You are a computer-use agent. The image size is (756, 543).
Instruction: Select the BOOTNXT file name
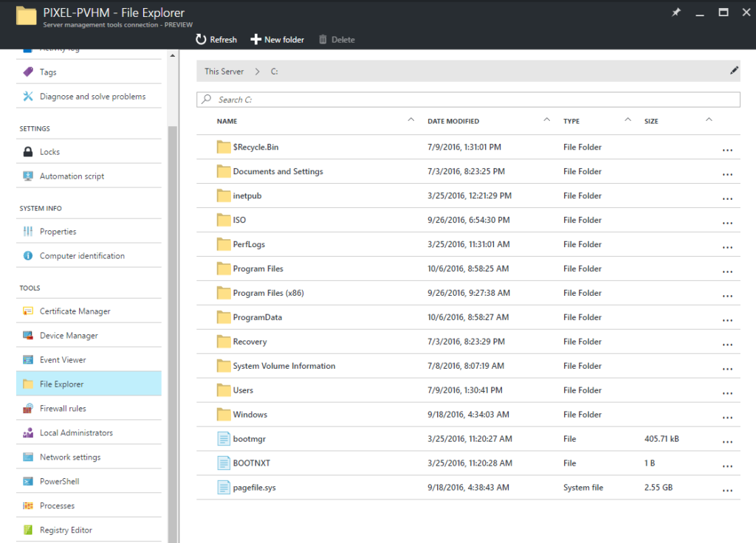(x=251, y=463)
